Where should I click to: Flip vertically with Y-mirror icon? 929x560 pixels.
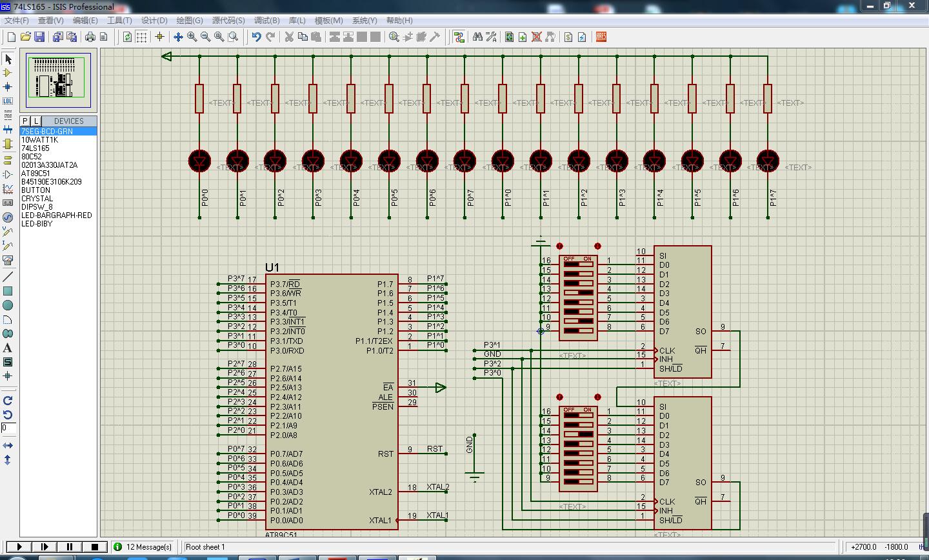coord(8,459)
